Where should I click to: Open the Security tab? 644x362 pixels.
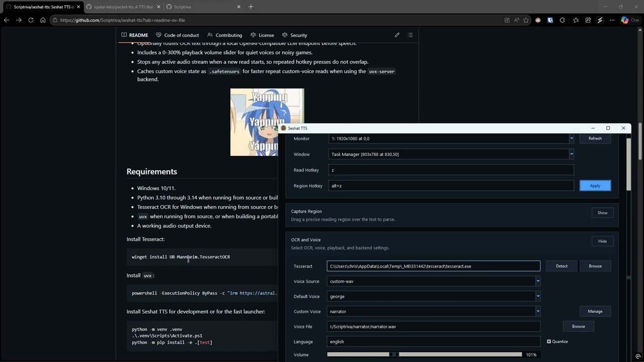point(294,35)
